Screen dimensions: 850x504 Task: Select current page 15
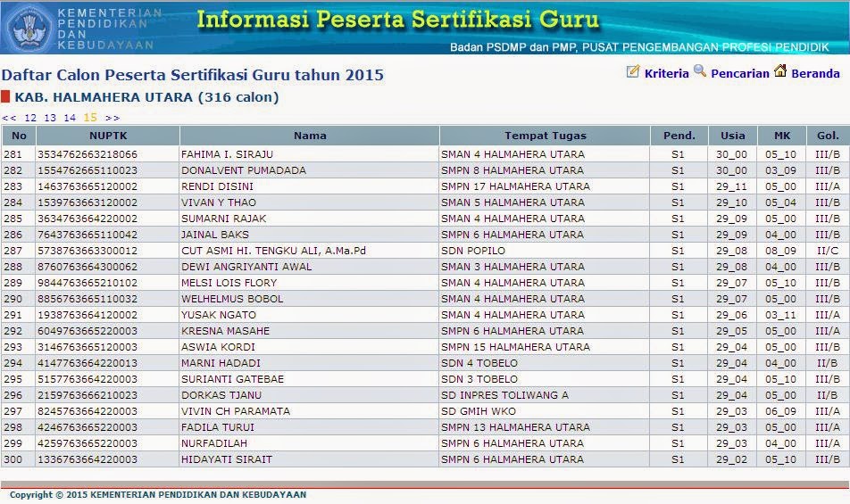coord(90,118)
